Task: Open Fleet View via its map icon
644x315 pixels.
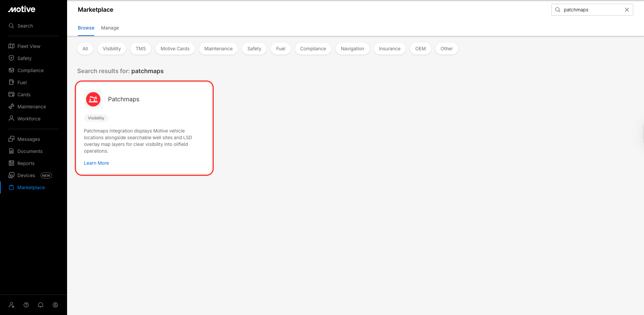Action: 11,46
